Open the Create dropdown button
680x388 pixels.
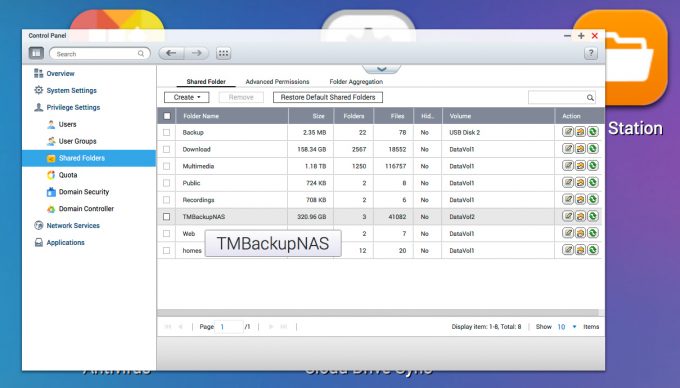[x=186, y=98]
